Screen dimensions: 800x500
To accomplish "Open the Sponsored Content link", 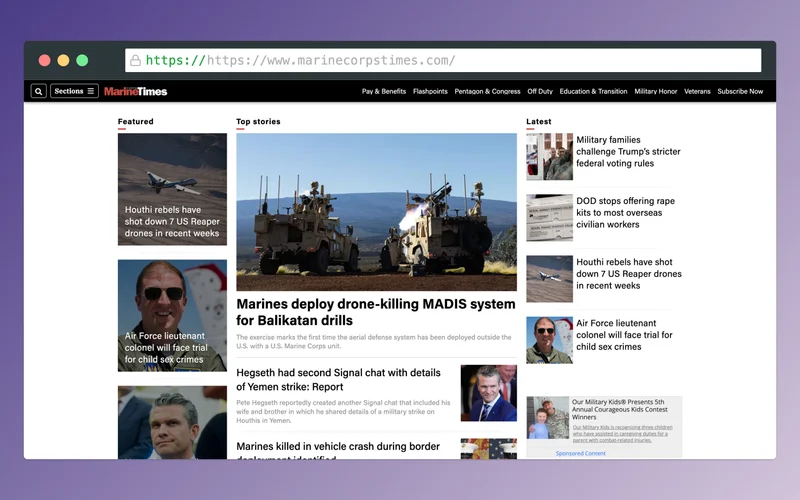I will pos(580,453).
